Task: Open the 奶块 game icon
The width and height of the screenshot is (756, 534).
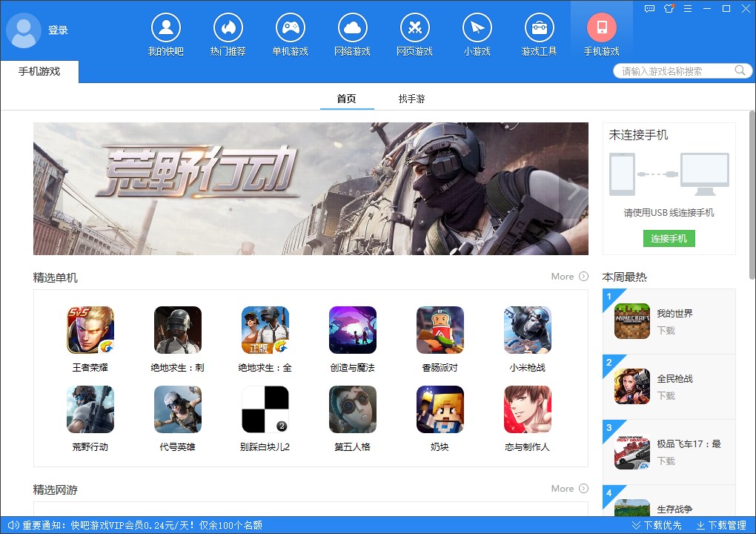Action: (440, 409)
